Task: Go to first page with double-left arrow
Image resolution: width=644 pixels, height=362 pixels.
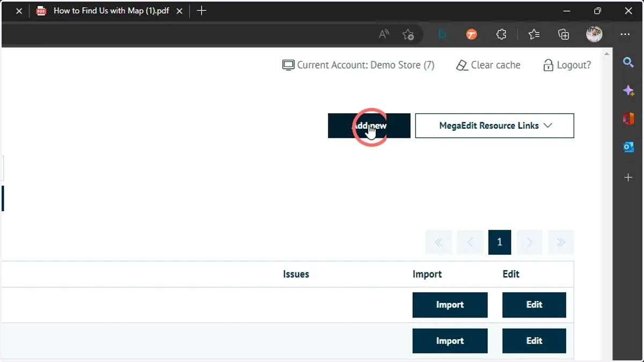Action: pyautogui.click(x=439, y=242)
